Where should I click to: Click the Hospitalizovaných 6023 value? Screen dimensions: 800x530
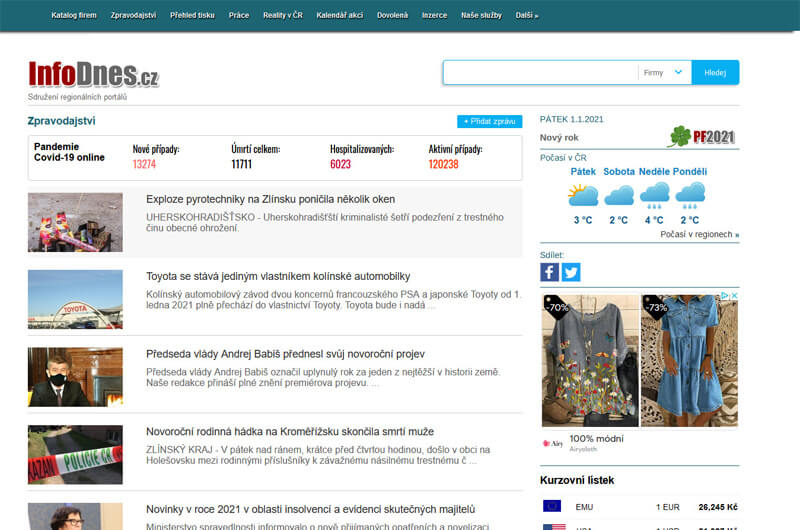(x=340, y=164)
